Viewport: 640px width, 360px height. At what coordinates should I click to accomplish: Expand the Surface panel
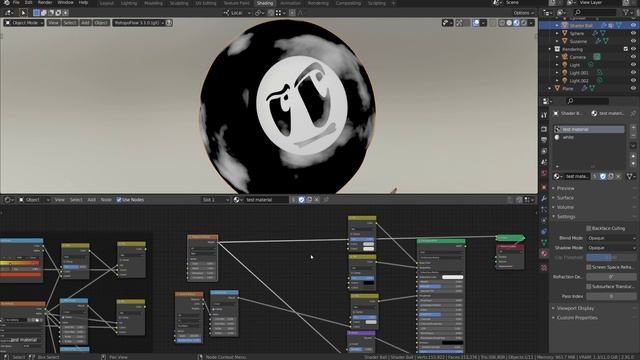pyautogui.click(x=565, y=198)
